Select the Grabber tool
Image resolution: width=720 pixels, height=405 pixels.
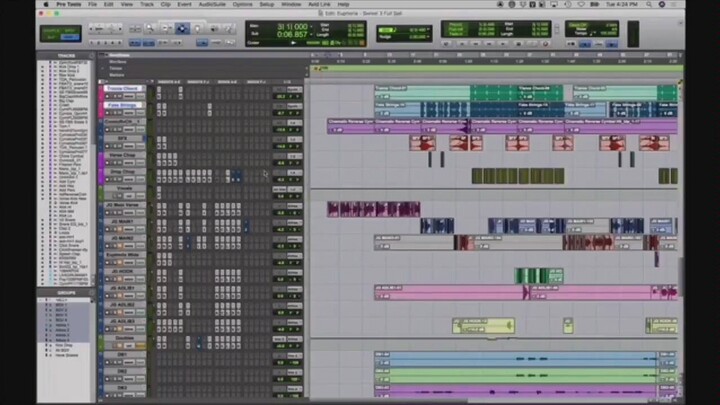coord(197,28)
